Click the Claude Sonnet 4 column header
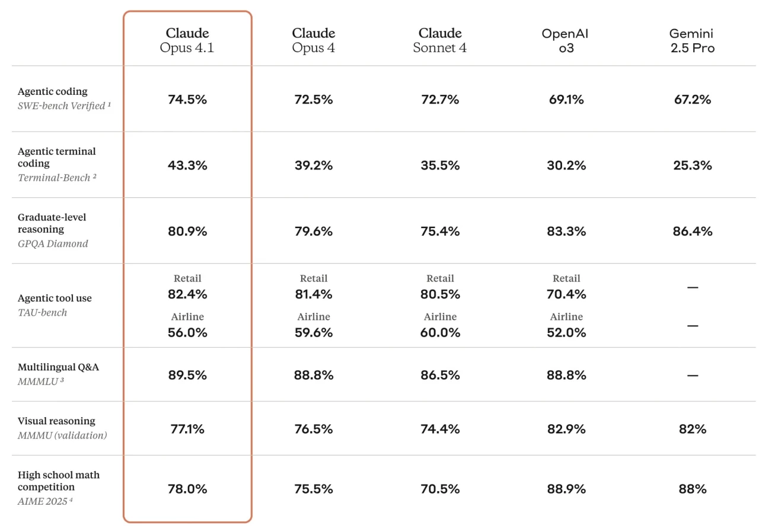The width and height of the screenshot is (759, 532). [439, 40]
